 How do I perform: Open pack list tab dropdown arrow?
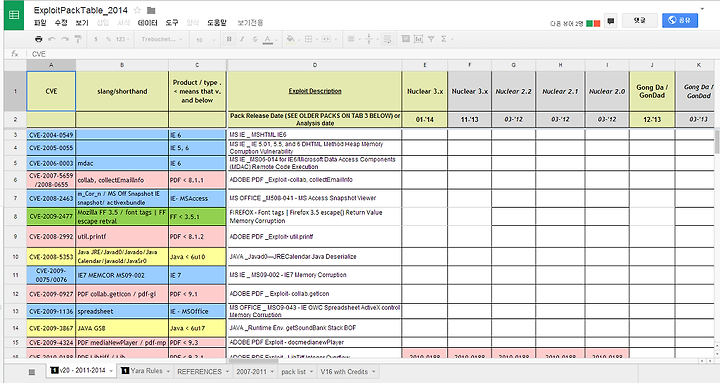pos(311,371)
